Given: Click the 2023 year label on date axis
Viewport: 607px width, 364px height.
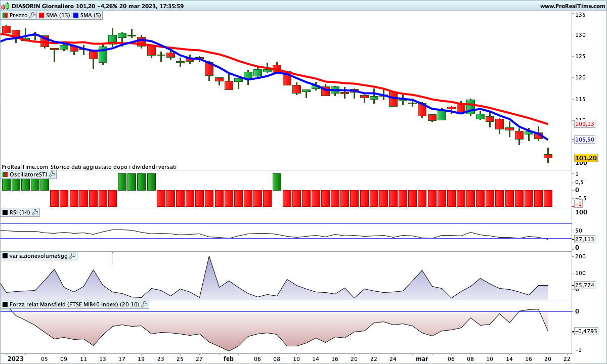Looking at the screenshot, I should (x=15, y=358).
